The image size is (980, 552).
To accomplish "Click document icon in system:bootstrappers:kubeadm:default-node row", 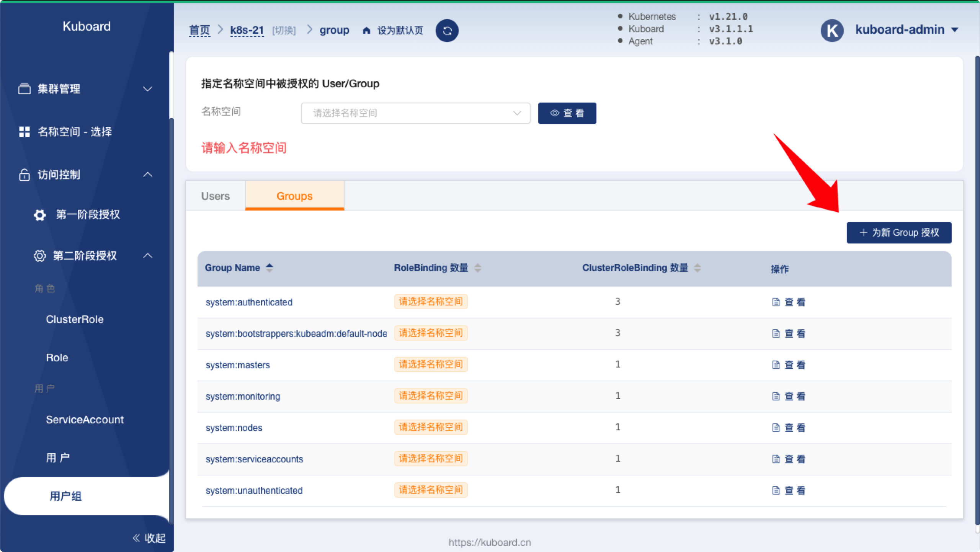I will pyautogui.click(x=776, y=333).
